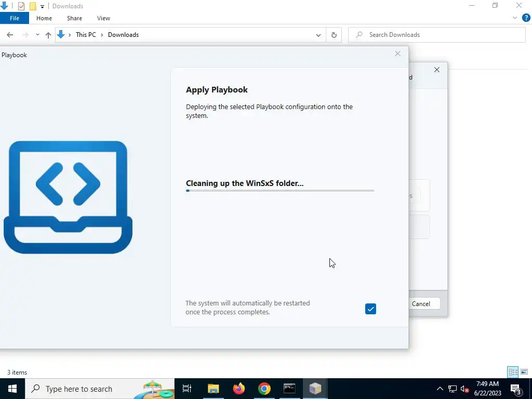Close the Playbook window
The image size is (532, 399).
click(x=397, y=54)
